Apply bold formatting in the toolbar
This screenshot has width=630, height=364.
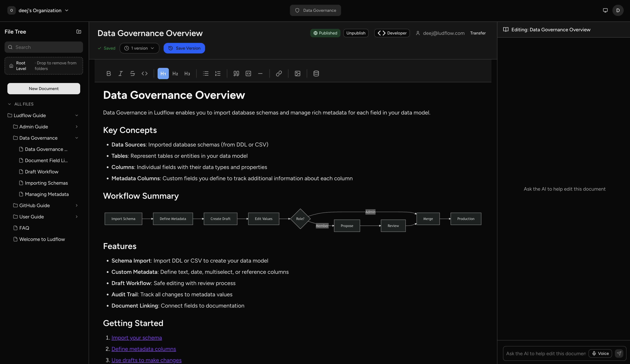coord(109,73)
